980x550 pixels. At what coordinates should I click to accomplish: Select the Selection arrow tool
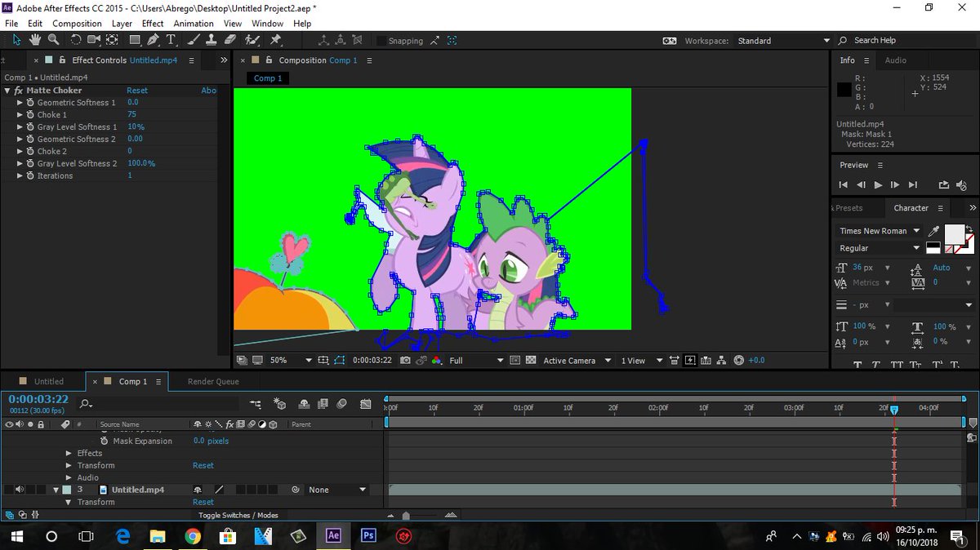(x=16, y=40)
